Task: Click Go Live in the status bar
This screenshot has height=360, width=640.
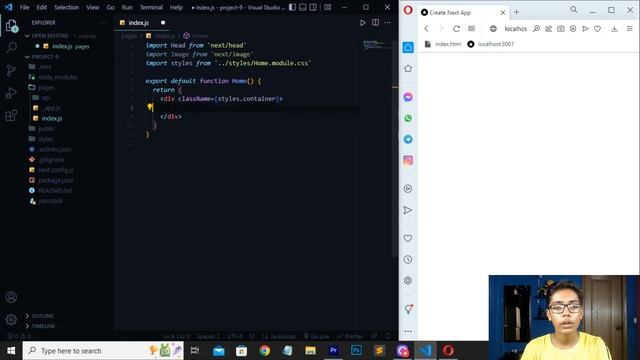Action: click(317, 336)
